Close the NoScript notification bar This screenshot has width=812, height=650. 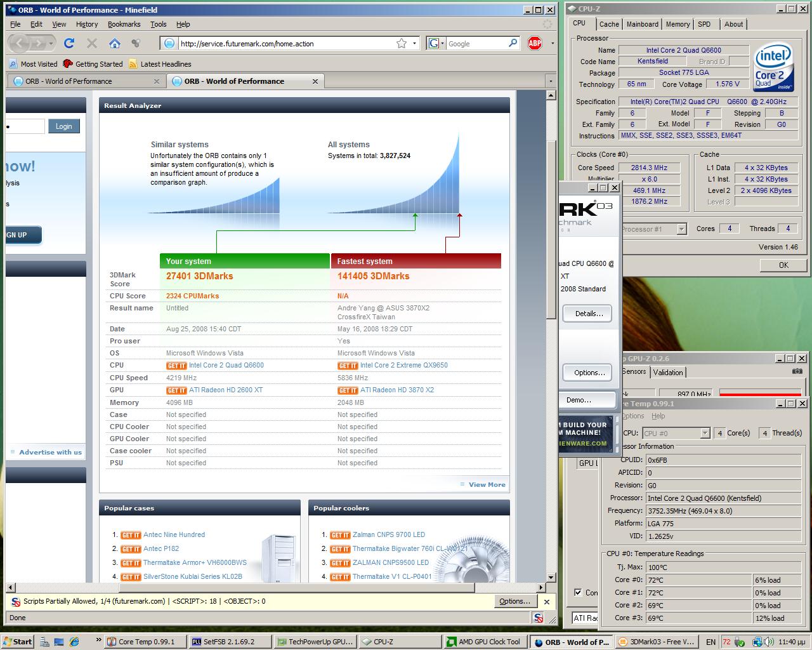point(547,601)
